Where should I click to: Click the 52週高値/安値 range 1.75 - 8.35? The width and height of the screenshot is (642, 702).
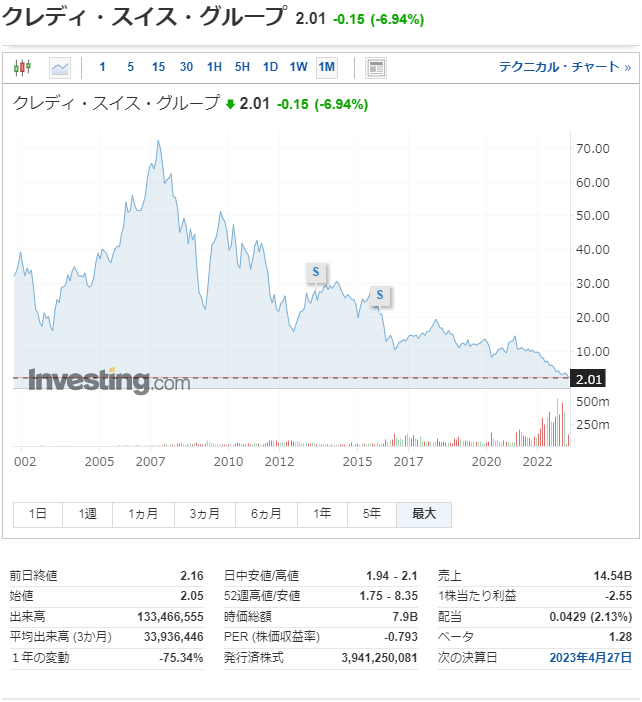pos(389,596)
